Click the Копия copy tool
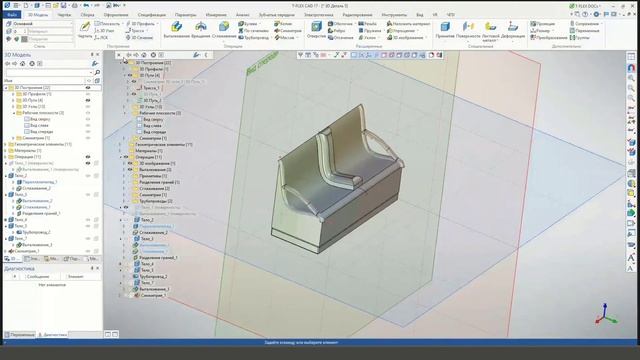The height and width of the screenshot is (360, 640). pyautogui.click(x=283, y=24)
